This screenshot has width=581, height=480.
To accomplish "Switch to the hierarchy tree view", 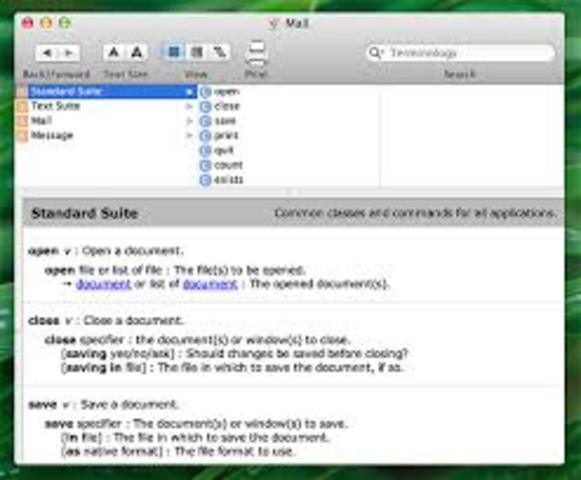I will (219, 52).
